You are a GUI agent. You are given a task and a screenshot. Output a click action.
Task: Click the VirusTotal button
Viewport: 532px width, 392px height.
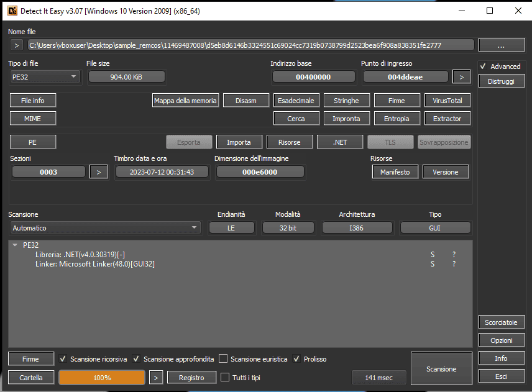[447, 101]
